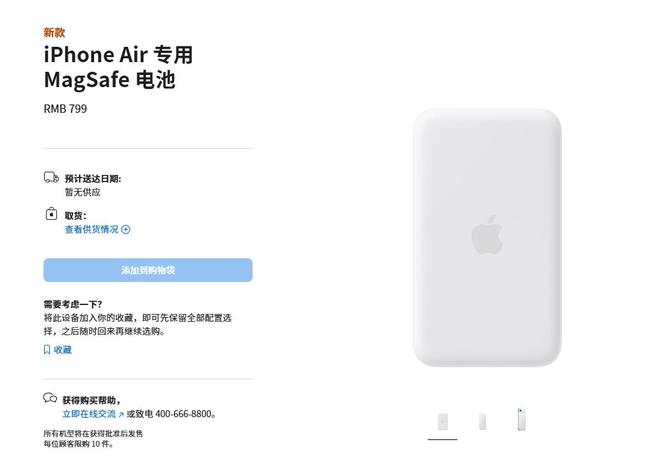The width and height of the screenshot is (660, 471).
Task: Select the first product thumbnail, front view
Action: click(x=442, y=421)
